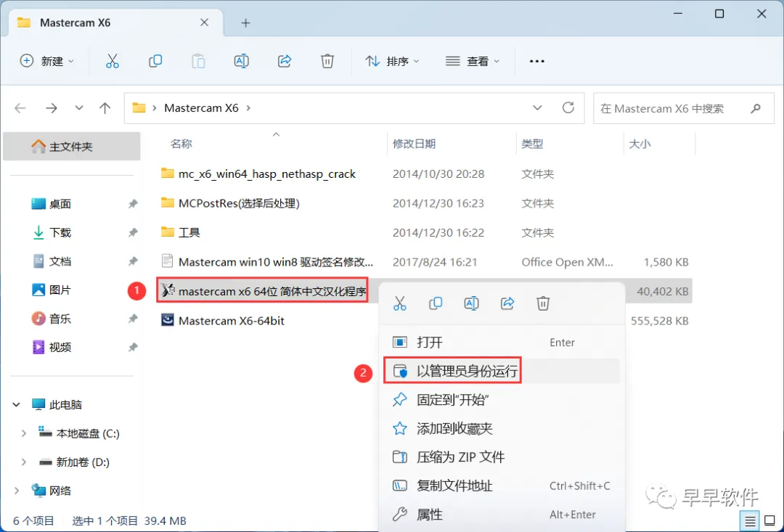
Task: Share via the context menu share icon
Action: pos(507,303)
